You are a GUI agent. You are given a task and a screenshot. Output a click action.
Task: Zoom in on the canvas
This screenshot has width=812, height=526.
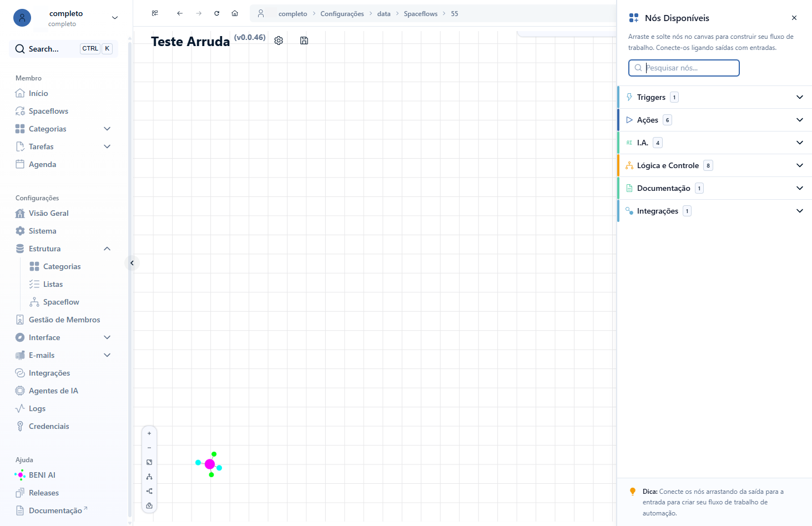(x=149, y=433)
